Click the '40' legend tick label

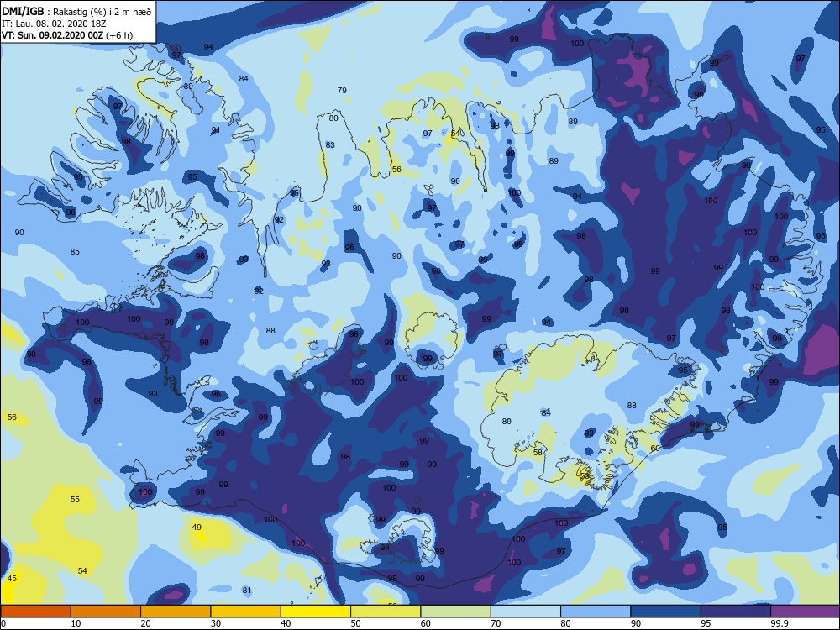286,623
